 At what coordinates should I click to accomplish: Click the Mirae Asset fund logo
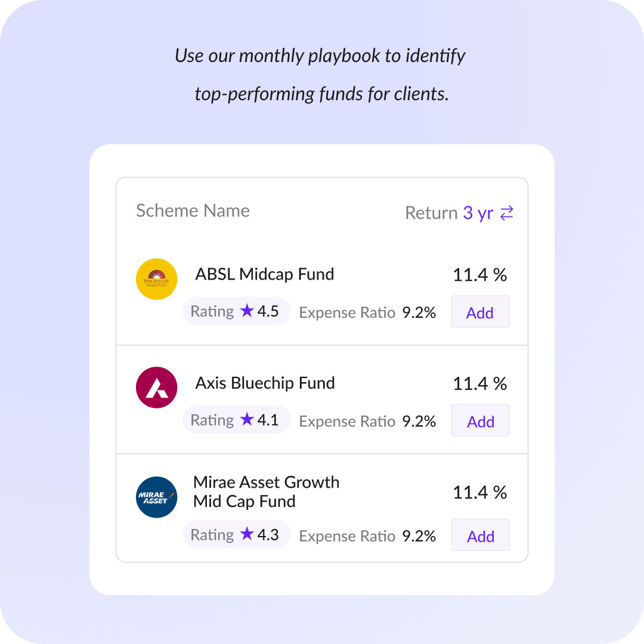pos(157,497)
